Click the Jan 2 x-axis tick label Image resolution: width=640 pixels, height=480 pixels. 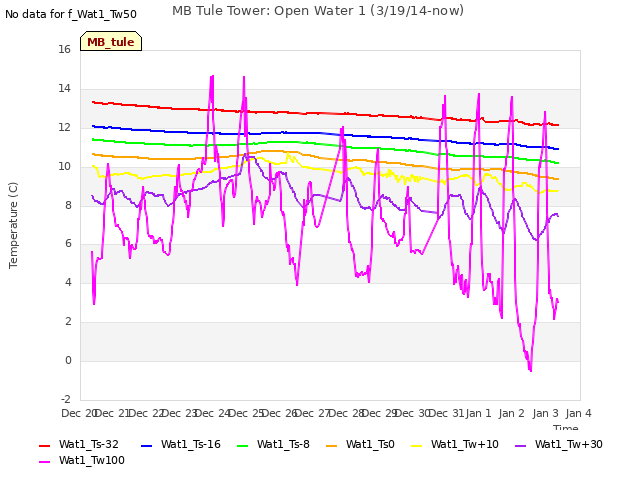tap(512, 413)
